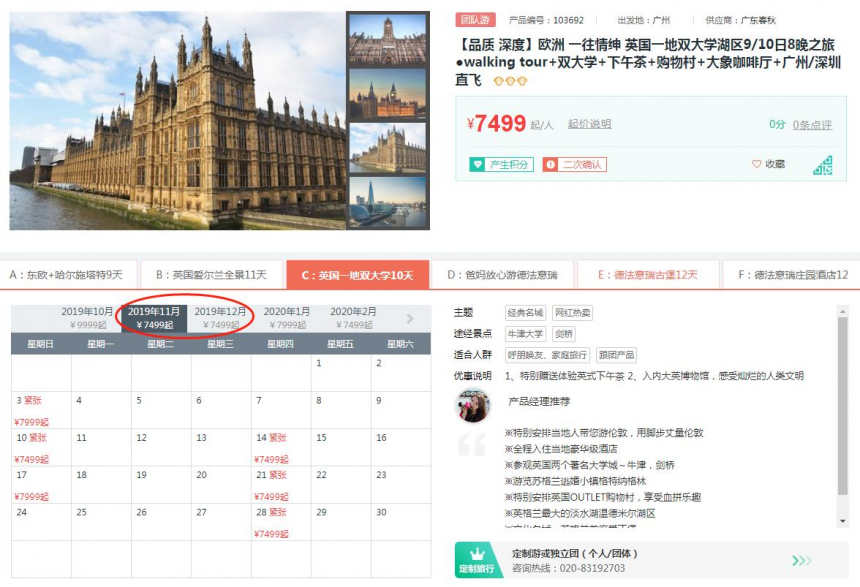Image resolution: width=860 pixels, height=587 pixels.
Task: Click the 定制旅行 crown icon
Action: [x=477, y=553]
